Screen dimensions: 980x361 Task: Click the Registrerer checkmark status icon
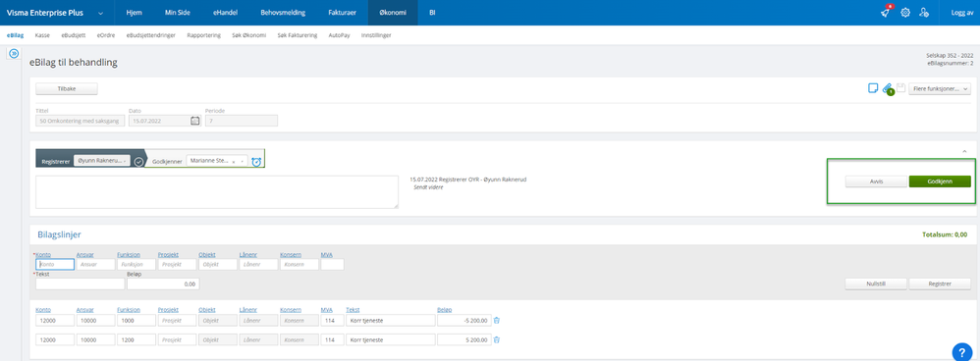tap(138, 162)
